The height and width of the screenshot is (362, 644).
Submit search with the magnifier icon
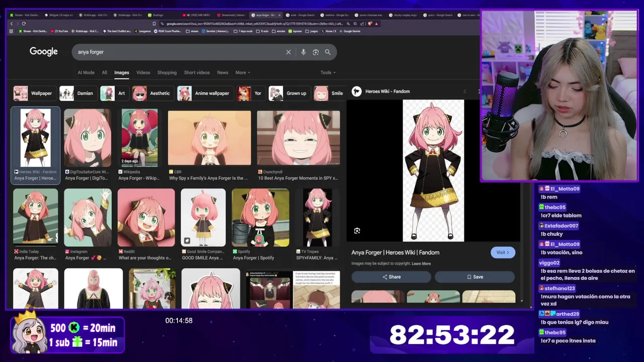328,52
